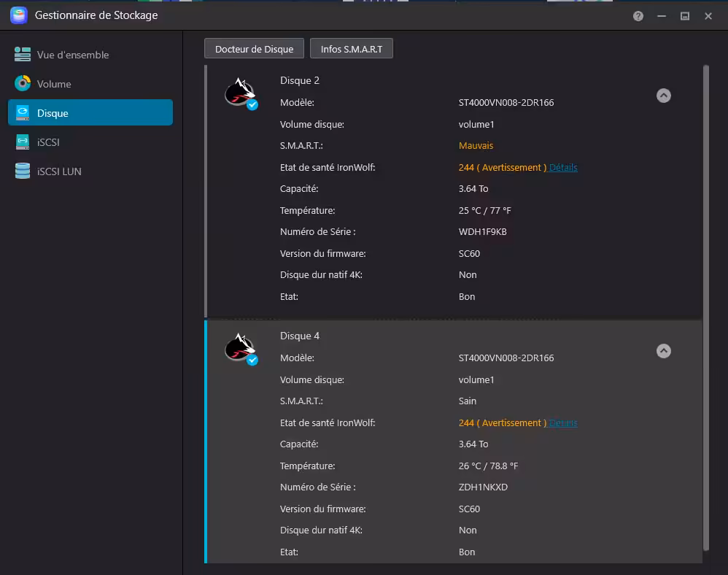The height and width of the screenshot is (575, 728).
Task: Select Disque 4 IronWolf drive icon
Action: coord(241,349)
